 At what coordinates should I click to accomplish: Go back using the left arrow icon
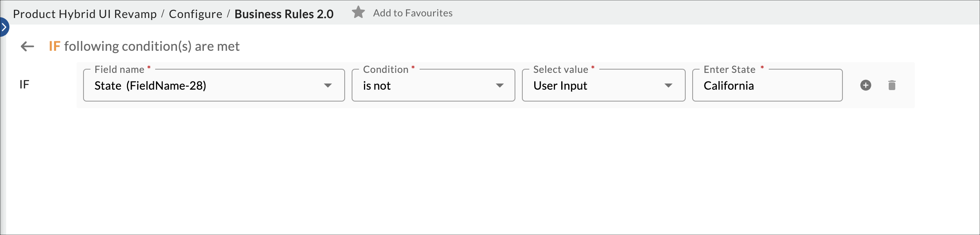27,46
